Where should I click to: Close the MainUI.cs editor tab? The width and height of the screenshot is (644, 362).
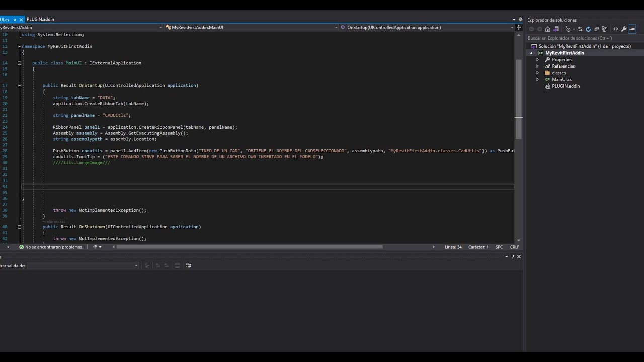(x=21, y=19)
